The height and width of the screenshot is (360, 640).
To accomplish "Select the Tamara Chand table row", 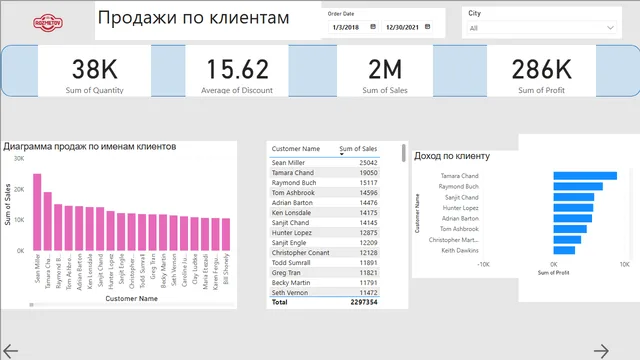I will pyautogui.click(x=324, y=173).
